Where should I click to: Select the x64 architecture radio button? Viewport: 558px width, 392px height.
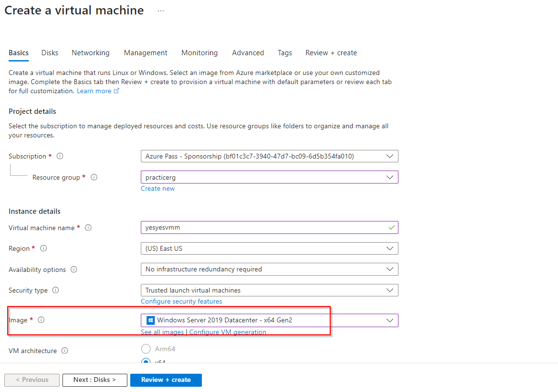pyautogui.click(x=146, y=362)
